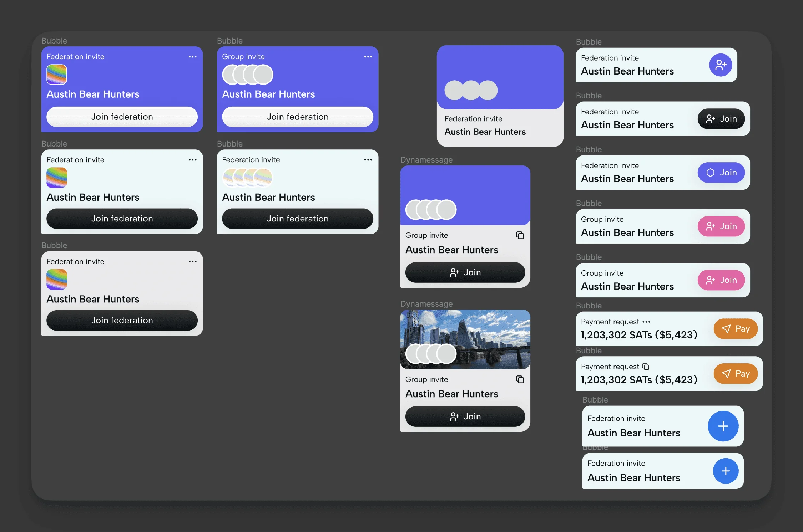Click the copy icon on the Group invite Dynamessage card
The width and height of the screenshot is (803, 532).
click(520, 235)
